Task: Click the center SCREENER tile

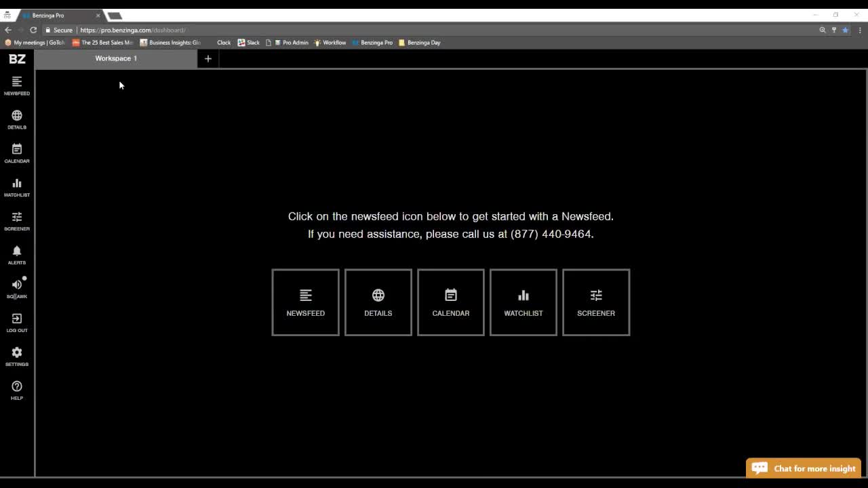Action: (596, 302)
